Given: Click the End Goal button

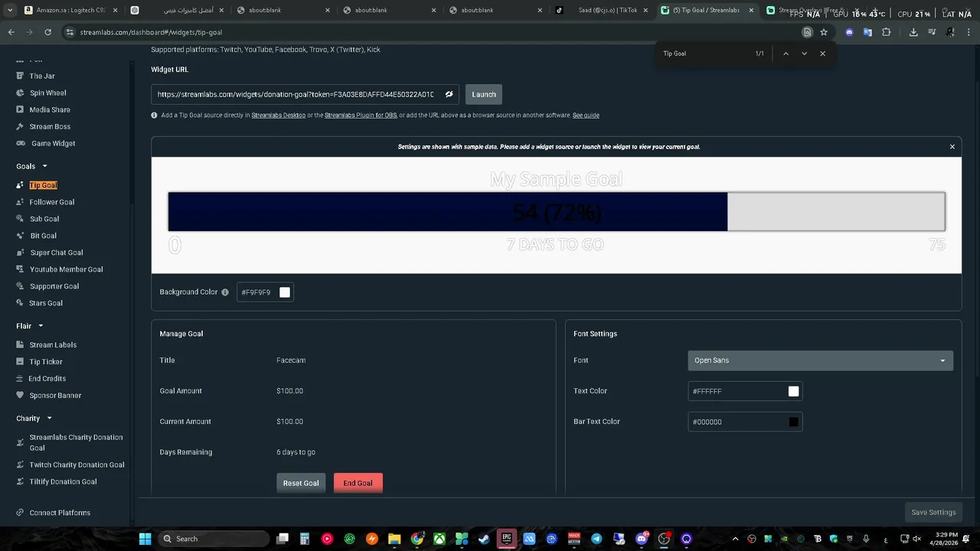Looking at the screenshot, I should [358, 483].
